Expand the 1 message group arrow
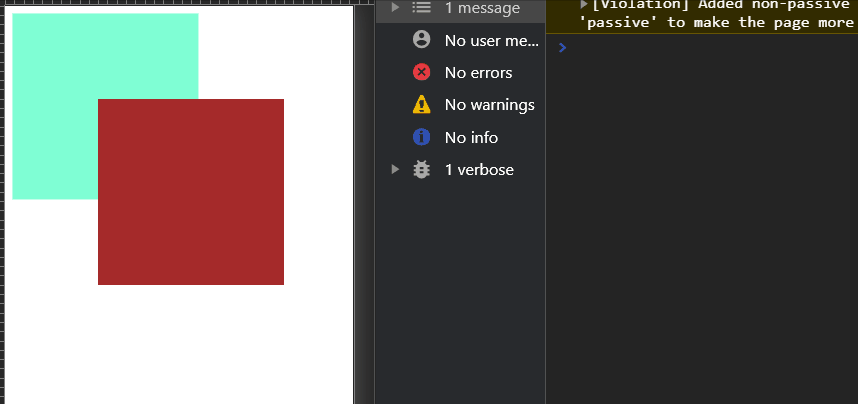The height and width of the screenshot is (404, 858). tap(395, 7)
